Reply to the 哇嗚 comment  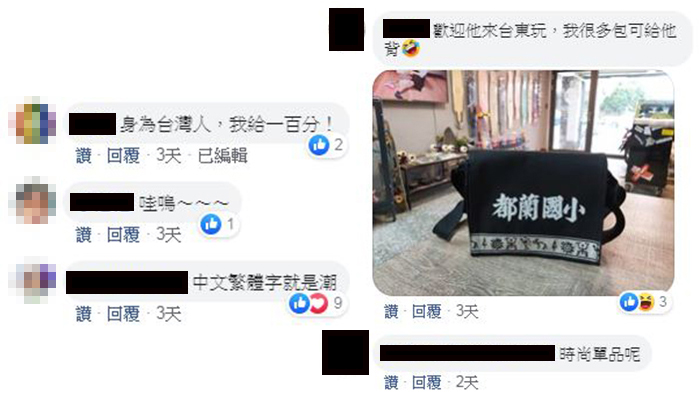(x=123, y=235)
